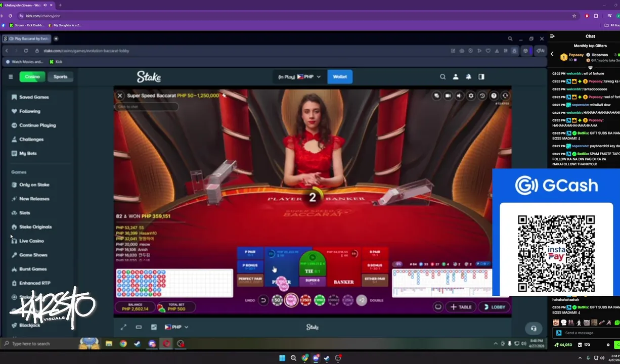Open live stats chart icon
The height and width of the screenshot is (364, 620).
154,327
